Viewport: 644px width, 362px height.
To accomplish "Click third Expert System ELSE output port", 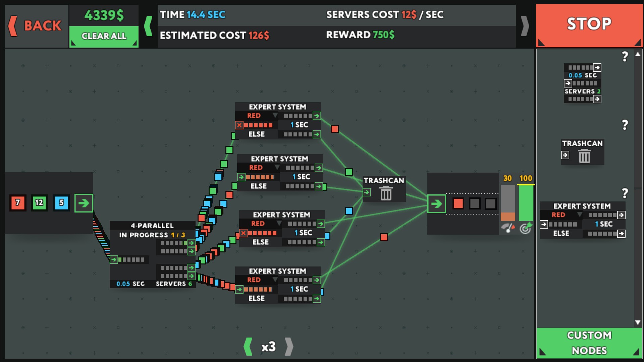I will click(x=321, y=242).
